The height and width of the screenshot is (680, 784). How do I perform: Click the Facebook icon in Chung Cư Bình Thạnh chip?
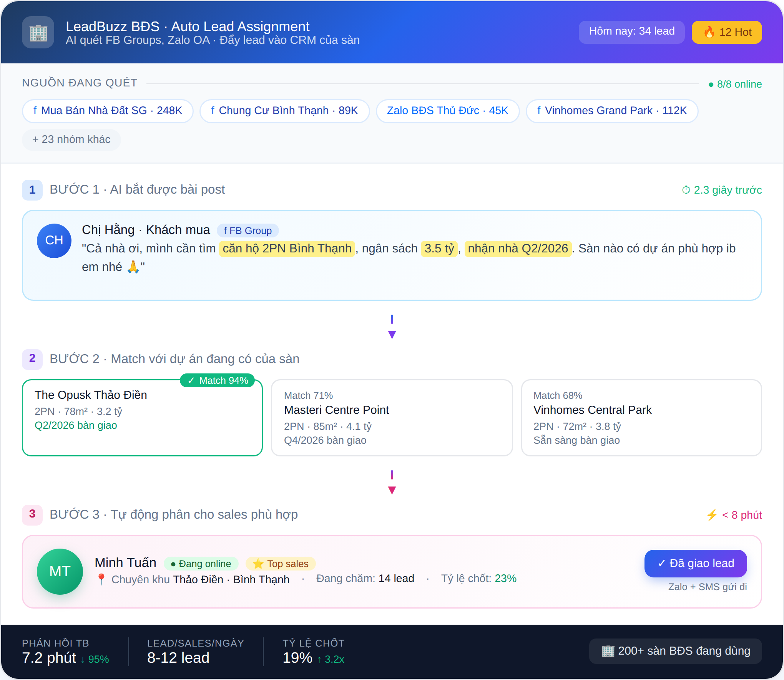(x=213, y=111)
